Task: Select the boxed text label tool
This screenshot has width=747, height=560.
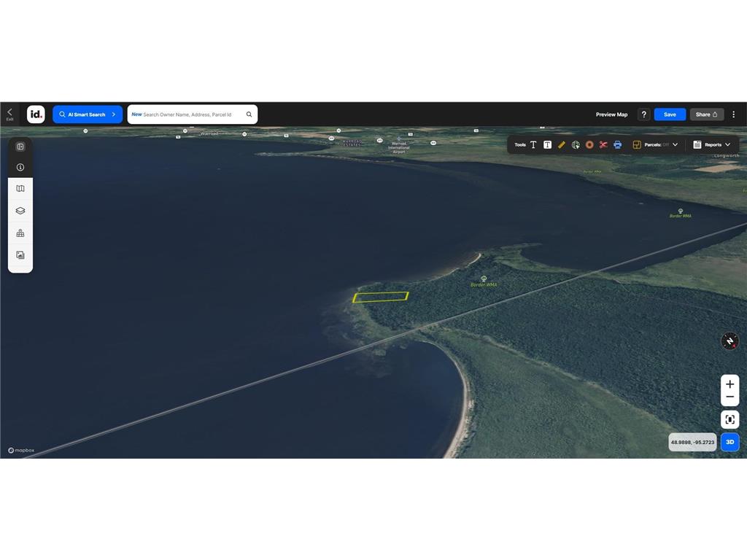Action: coord(547,145)
